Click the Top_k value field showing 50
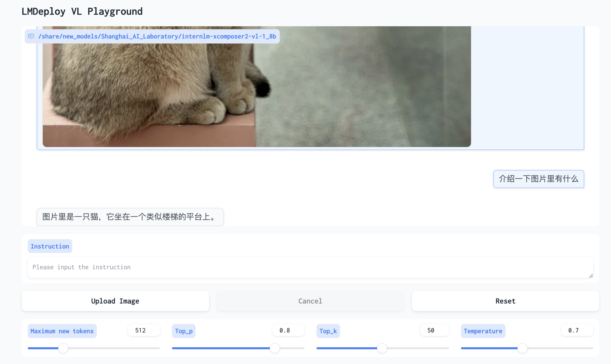 pos(434,330)
